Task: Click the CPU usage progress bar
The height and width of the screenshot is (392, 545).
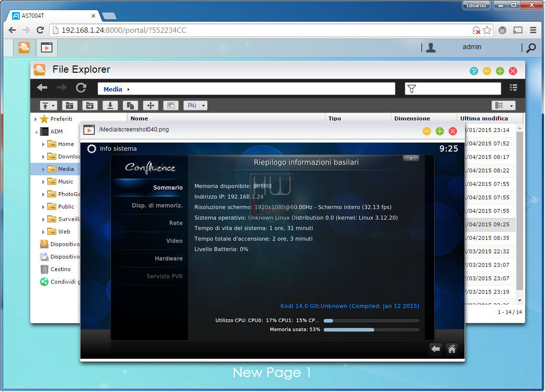Action: tap(371, 321)
